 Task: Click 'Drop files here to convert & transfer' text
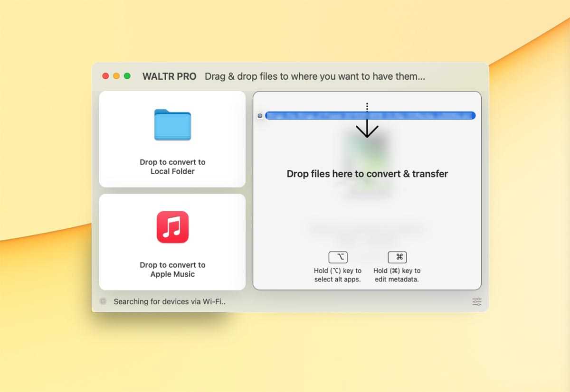click(x=367, y=174)
